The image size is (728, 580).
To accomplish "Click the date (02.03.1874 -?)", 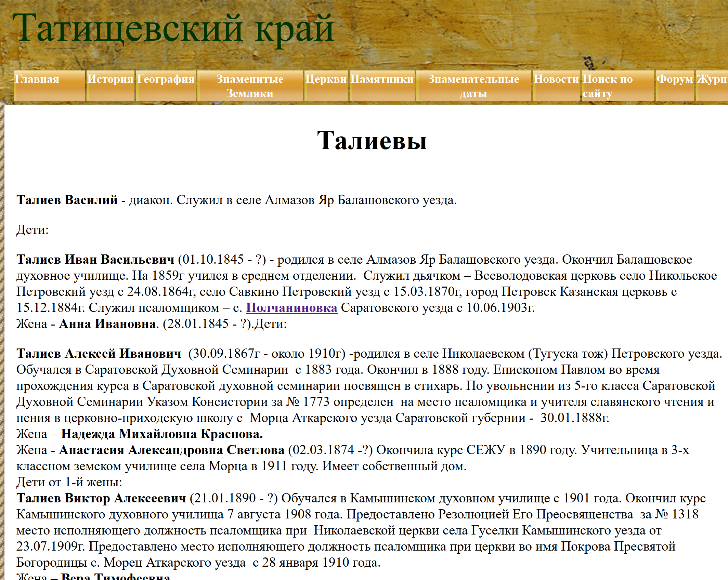I will pos(330,450).
